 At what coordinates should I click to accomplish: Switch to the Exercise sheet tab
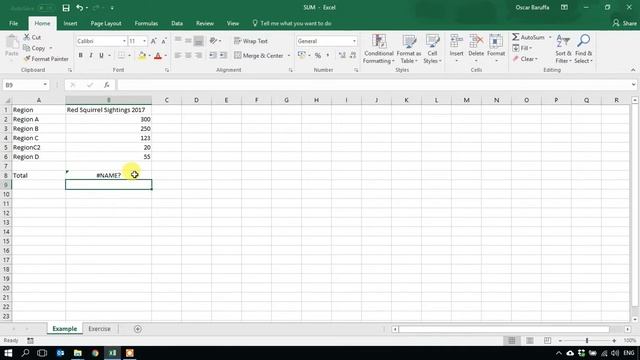click(x=99, y=329)
